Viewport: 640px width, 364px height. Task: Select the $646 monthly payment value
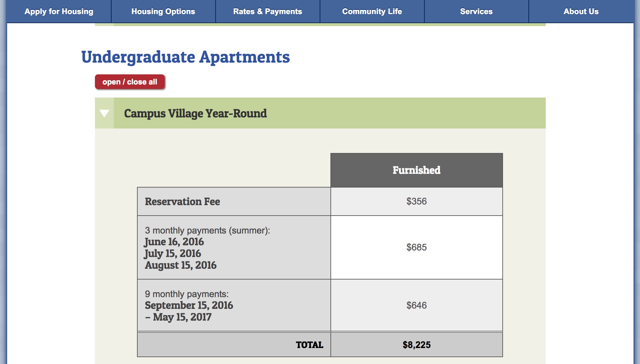click(416, 305)
